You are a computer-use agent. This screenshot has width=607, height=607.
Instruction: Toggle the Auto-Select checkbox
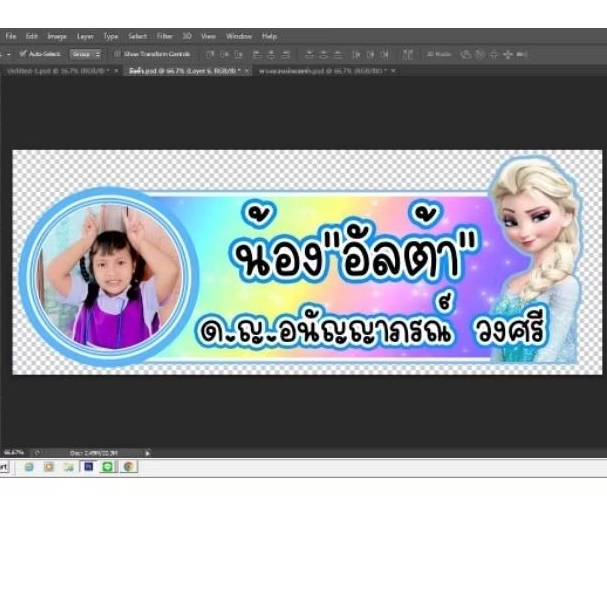[23, 54]
